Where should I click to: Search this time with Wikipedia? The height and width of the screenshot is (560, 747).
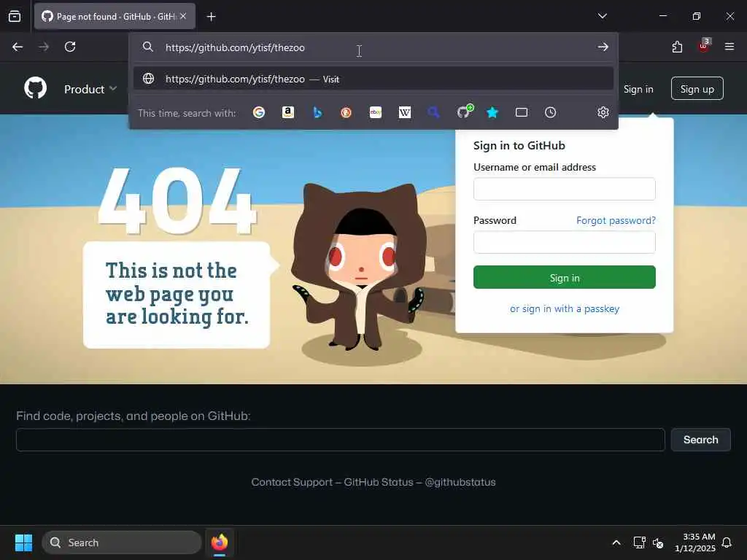[x=404, y=112]
